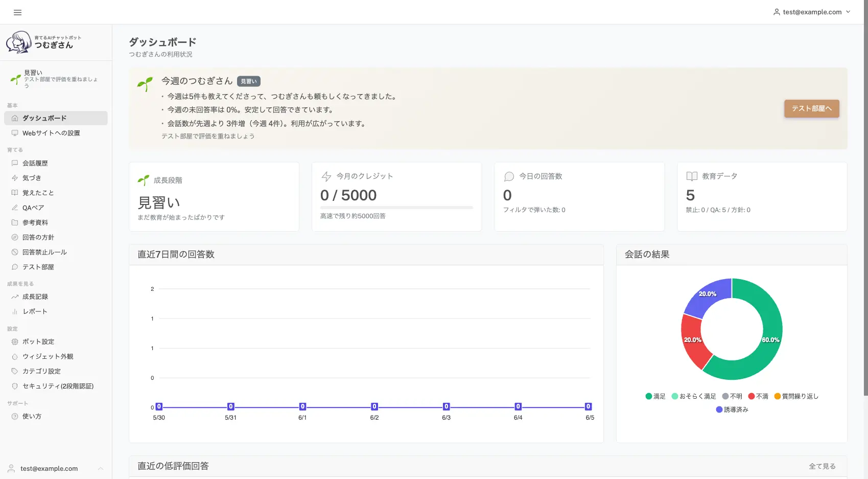868x479 pixels.
Task: Click the ボット設定 gear icon
Action: click(15, 341)
